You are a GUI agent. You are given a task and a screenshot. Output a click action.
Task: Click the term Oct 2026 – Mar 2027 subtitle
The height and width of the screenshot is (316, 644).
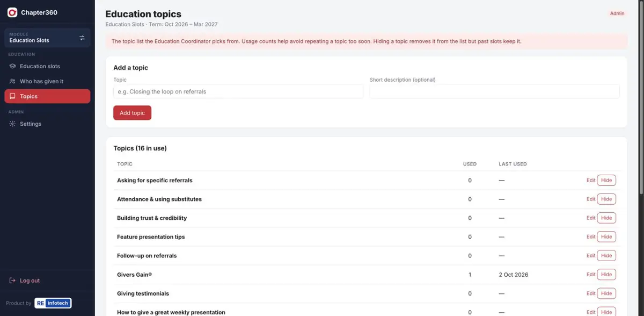click(x=182, y=24)
